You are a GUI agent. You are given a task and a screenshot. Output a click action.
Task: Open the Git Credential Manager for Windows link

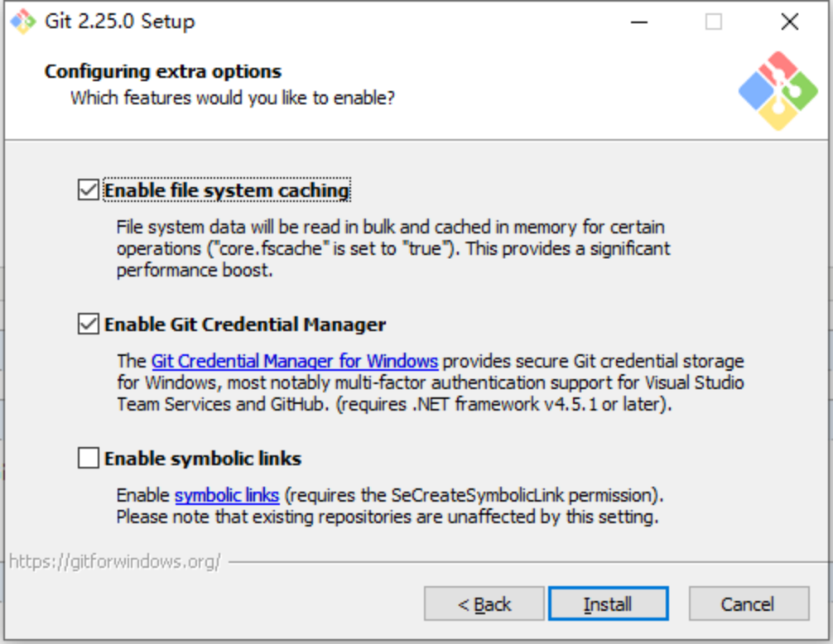tap(295, 361)
